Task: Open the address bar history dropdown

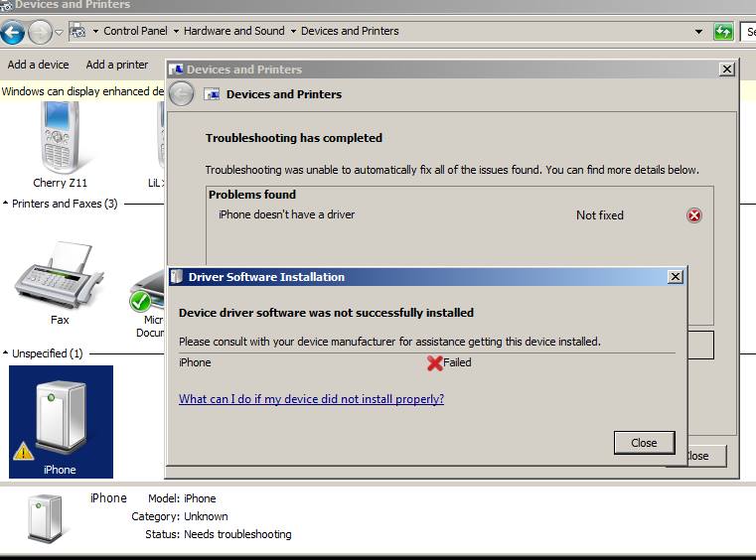Action: pos(698,32)
